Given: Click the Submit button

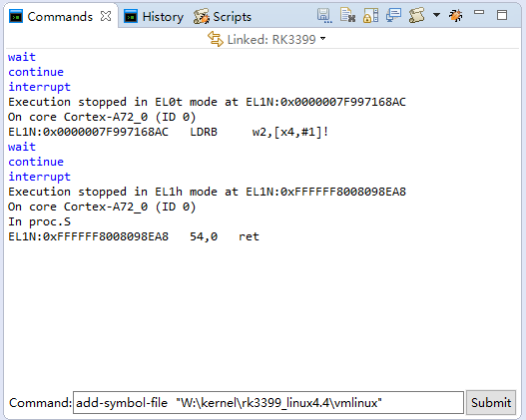Looking at the screenshot, I should (491, 402).
